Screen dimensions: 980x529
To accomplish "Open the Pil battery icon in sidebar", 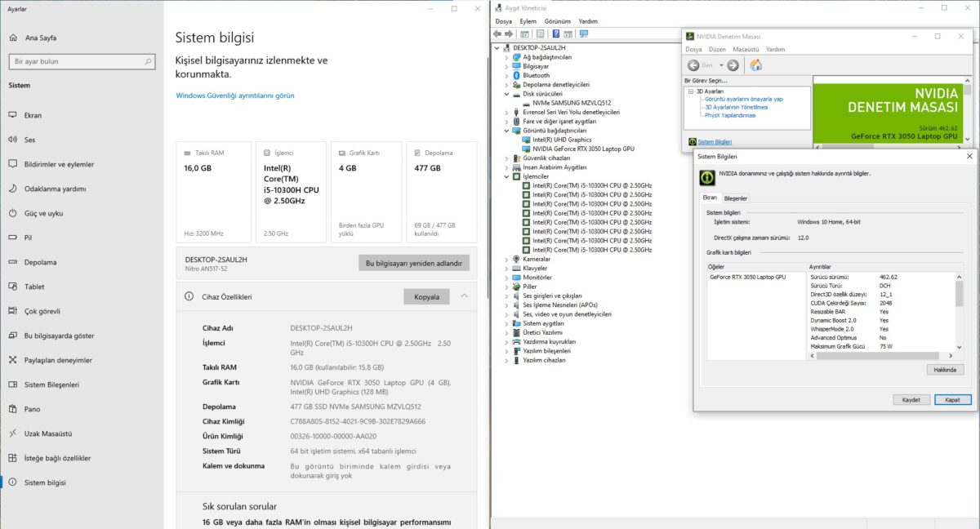I will click(x=12, y=238).
